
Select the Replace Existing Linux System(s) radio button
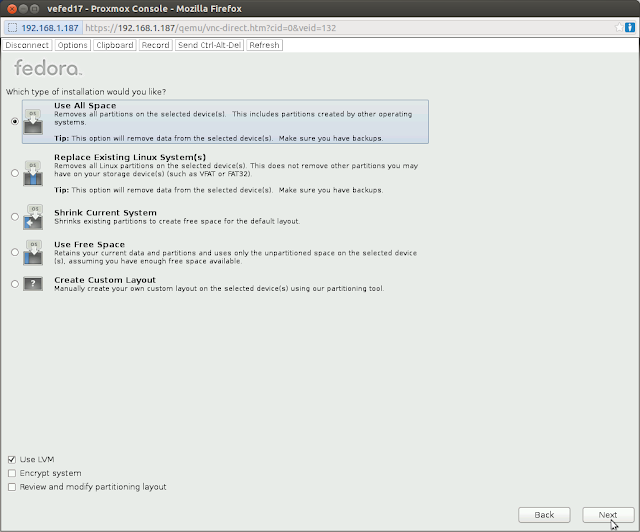coord(15,173)
